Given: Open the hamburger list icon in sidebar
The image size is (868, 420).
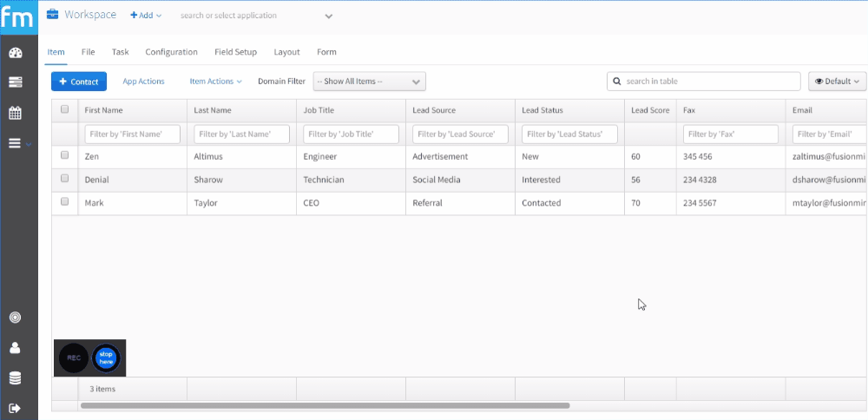Looking at the screenshot, I should (x=15, y=143).
